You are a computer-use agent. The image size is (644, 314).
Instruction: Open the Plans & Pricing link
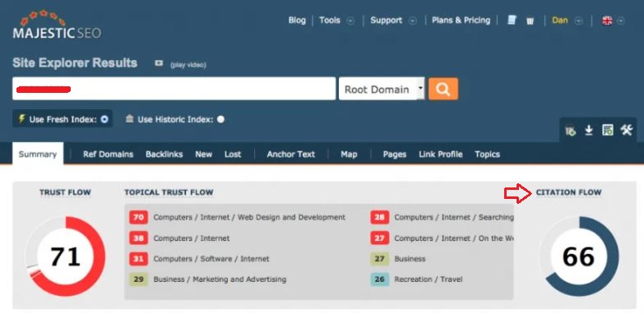(461, 20)
